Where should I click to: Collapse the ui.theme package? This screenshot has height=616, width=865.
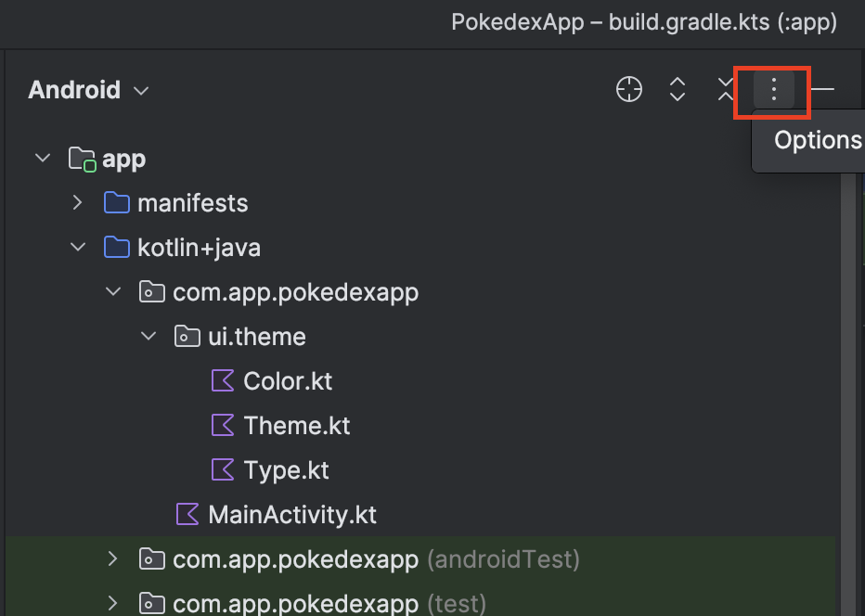tap(148, 337)
